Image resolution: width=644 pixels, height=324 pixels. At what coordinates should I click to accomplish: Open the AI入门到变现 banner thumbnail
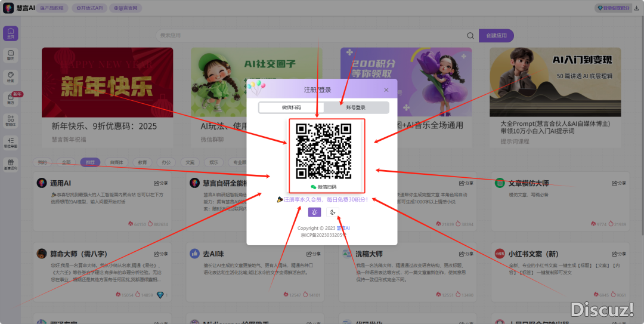pyautogui.click(x=555, y=82)
